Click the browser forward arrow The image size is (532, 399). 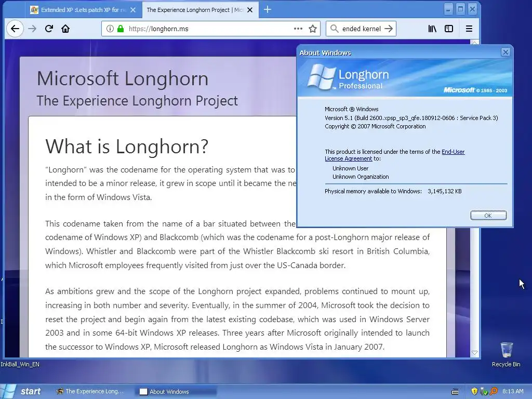pyautogui.click(x=32, y=29)
